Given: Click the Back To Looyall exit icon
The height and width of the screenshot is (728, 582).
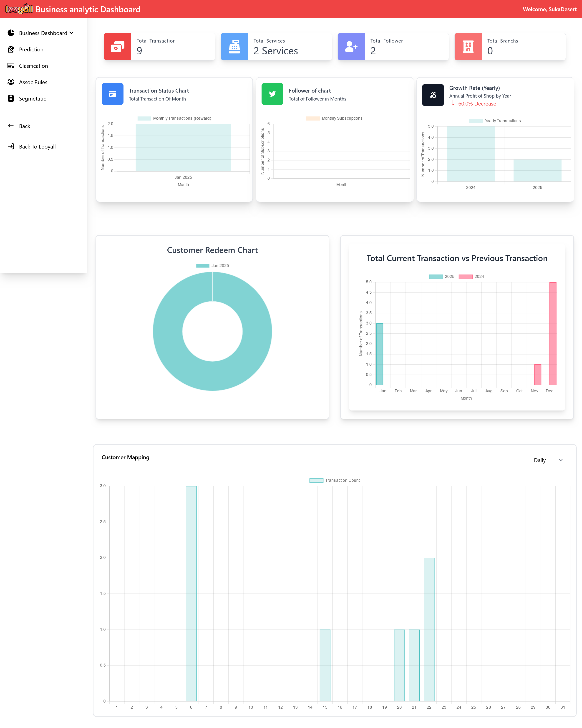Looking at the screenshot, I should coord(11,146).
